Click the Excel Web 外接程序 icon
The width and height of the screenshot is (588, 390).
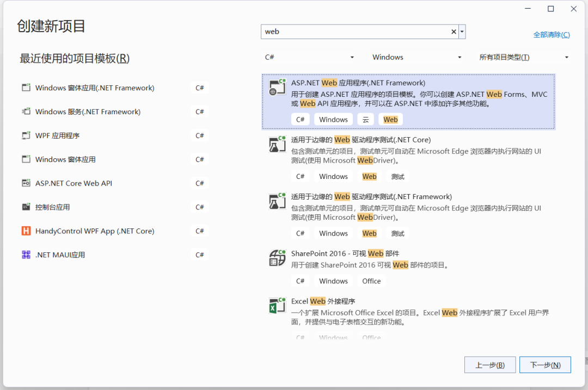point(277,306)
